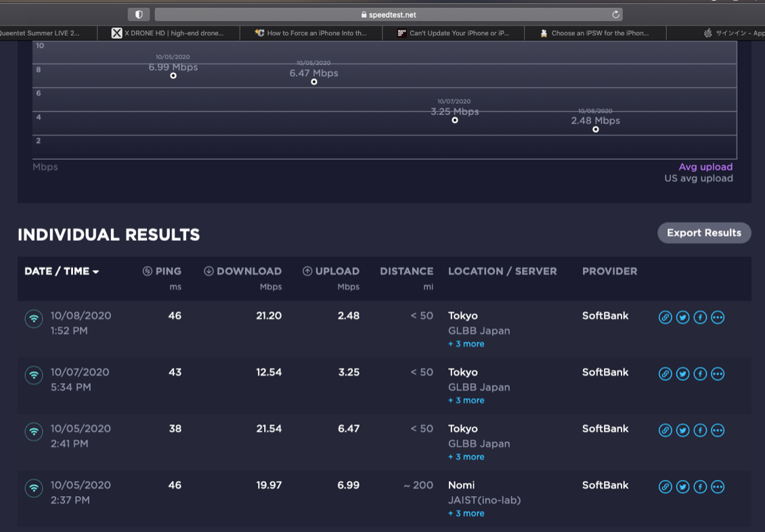765x532 pixels.
Task: Toggle the Avg upload legend
Action: point(705,167)
